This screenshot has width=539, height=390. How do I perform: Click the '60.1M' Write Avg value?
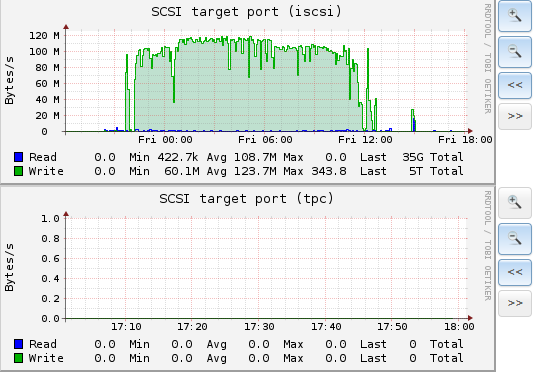click(x=182, y=171)
